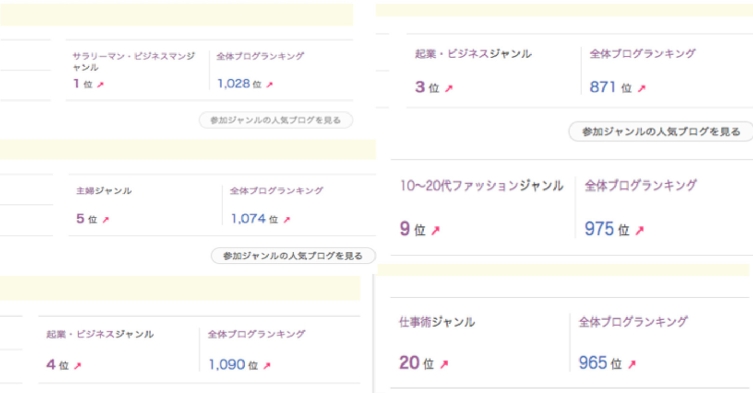Open the 主婦ジャンル link
This screenshot has width=753, height=393.
coord(104,191)
